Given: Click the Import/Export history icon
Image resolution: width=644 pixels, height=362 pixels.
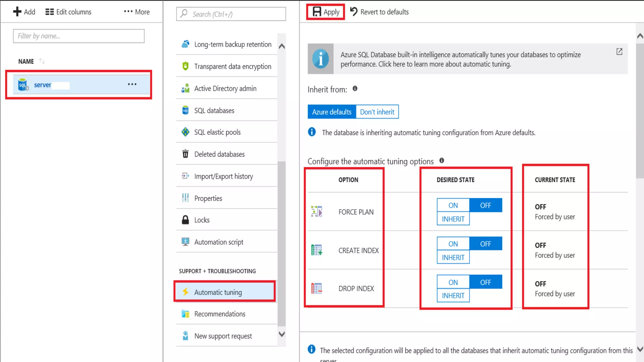Looking at the screenshot, I should (186, 176).
